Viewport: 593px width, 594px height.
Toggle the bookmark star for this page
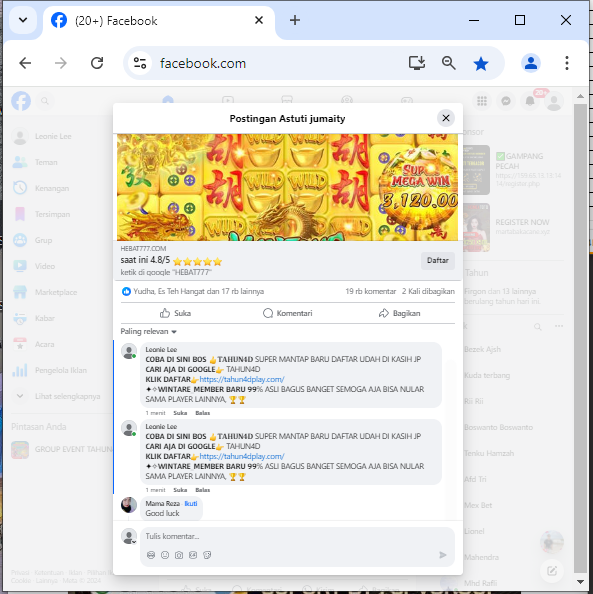click(x=480, y=63)
